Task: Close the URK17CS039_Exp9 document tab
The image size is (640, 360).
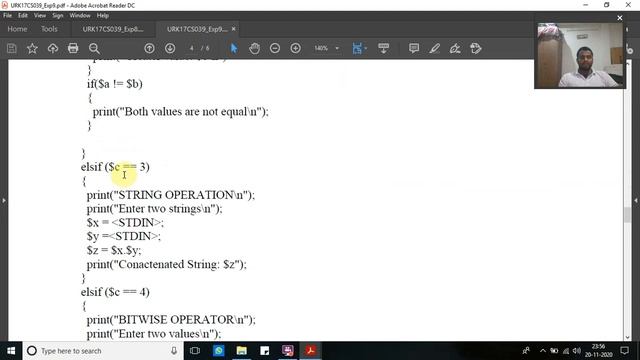Action: 233,29
